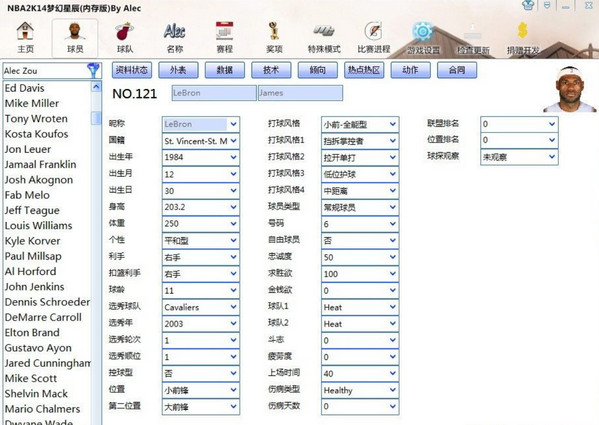This screenshot has width=599, height=425.
Task: Switch to the 技术 tab
Action: (271, 70)
